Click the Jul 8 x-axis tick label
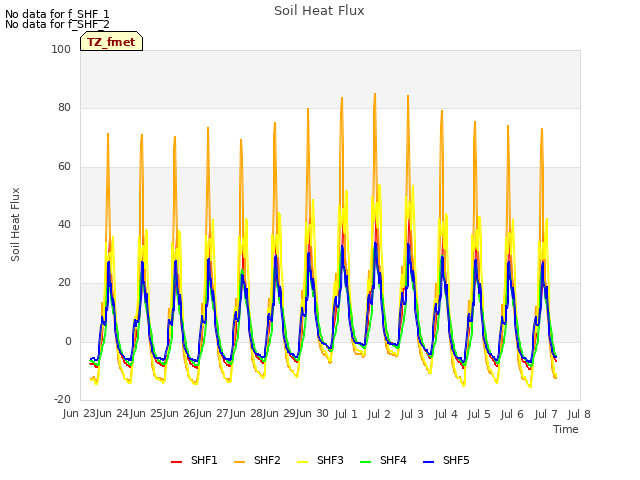Screen dimensions: 640x480 pyautogui.click(x=579, y=414)
